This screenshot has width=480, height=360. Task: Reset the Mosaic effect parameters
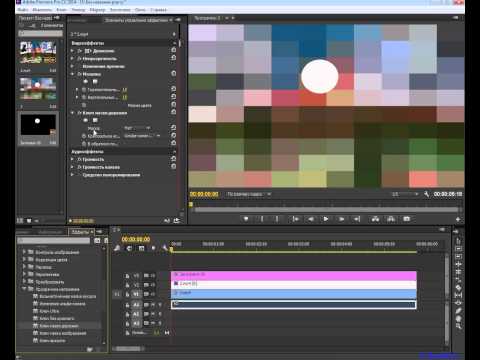click(174, 74)
